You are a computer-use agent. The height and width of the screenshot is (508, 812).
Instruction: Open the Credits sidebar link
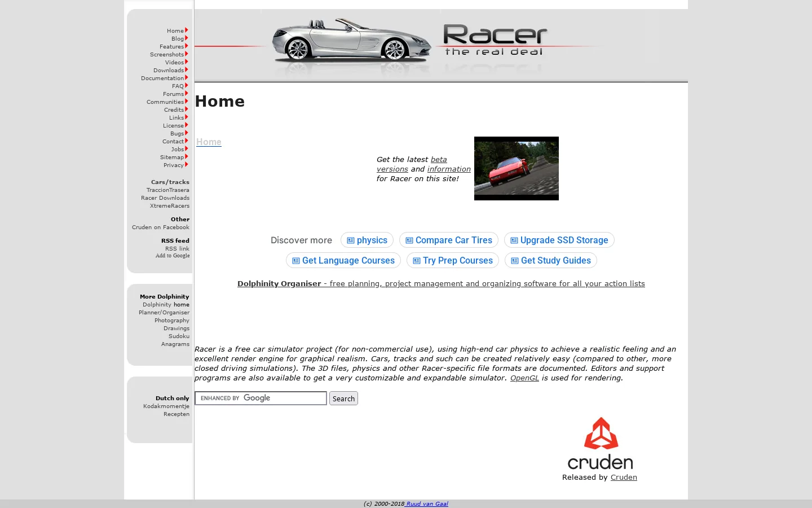point(174,110)
